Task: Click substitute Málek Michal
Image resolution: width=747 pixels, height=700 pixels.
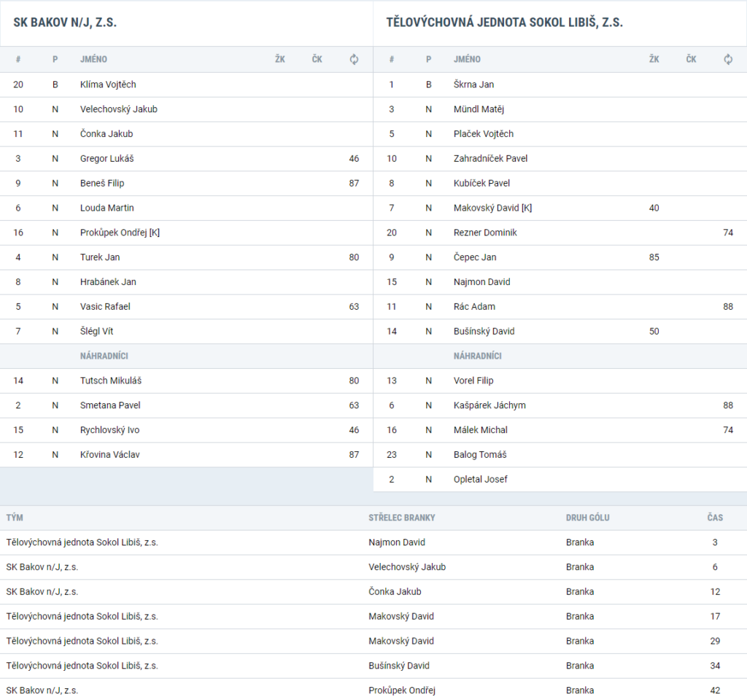Action: pyautogui.click(x=480, y=430)
